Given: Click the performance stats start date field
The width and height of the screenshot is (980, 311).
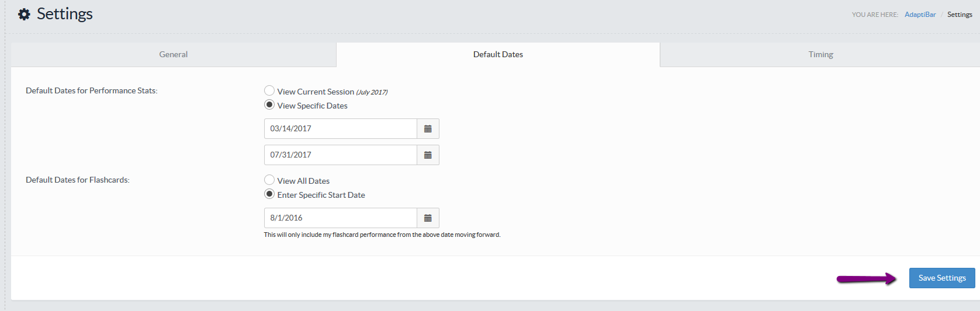Looking at the screenshot, I should pos(340,129).
